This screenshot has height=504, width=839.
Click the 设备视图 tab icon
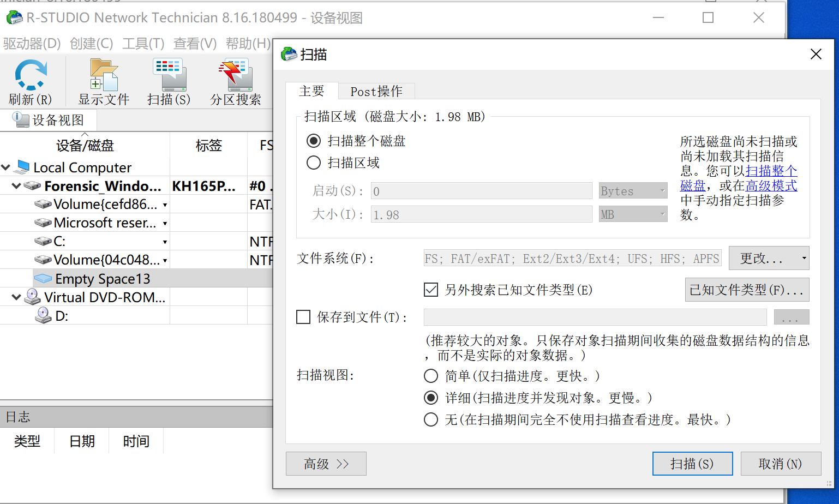(x=21, y=119)
